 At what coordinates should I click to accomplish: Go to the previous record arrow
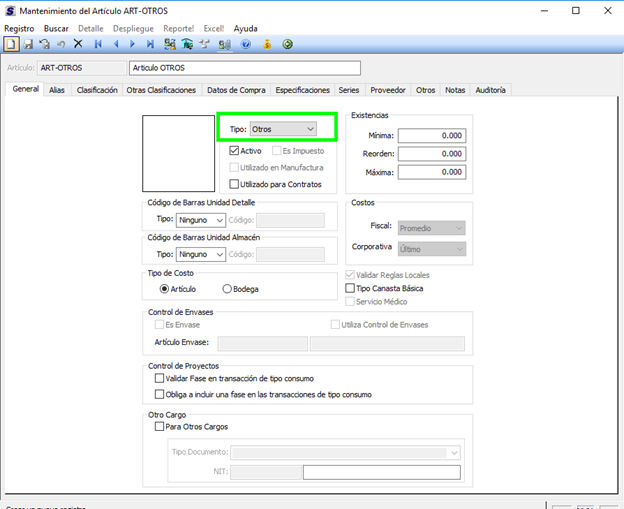coord(116,44)
